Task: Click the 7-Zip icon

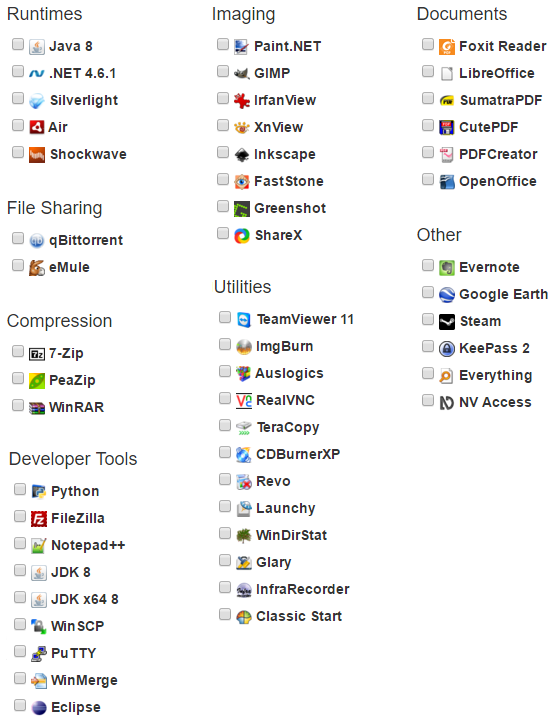Action: [x=37, y=354]
